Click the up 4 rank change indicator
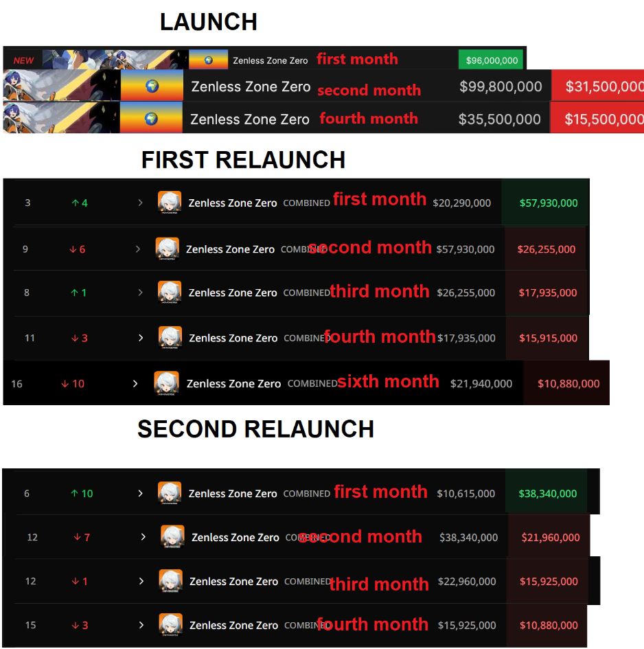The width and height of the screenshot is (644, 649). 80,203
